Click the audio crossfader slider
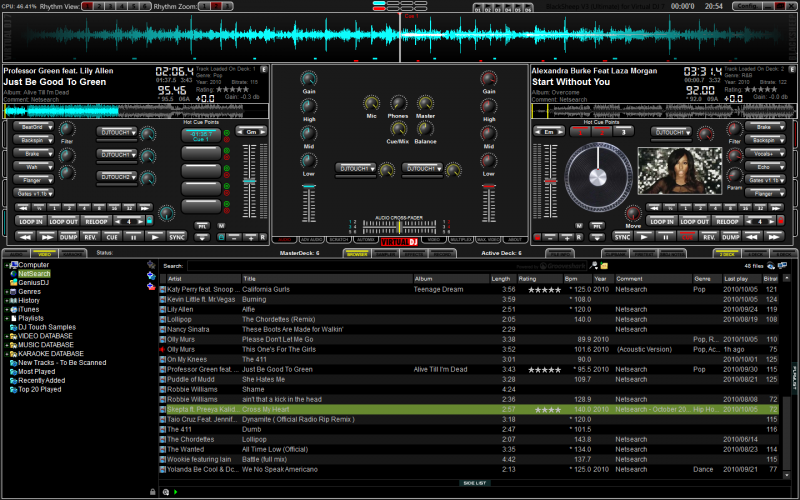Screen dimensions: 800x500 click(399, 227)
